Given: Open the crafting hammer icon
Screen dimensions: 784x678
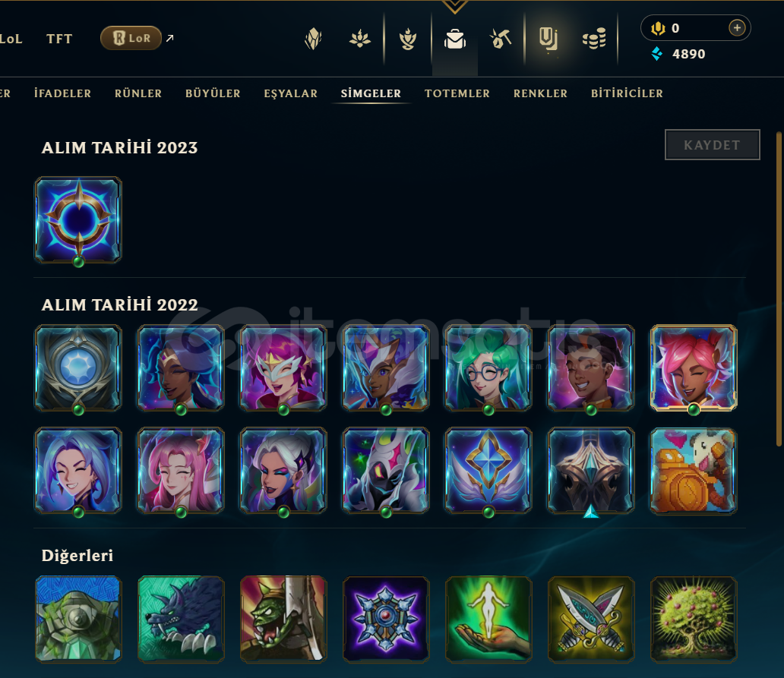Looking at the screenshot, I should point(501,39).
